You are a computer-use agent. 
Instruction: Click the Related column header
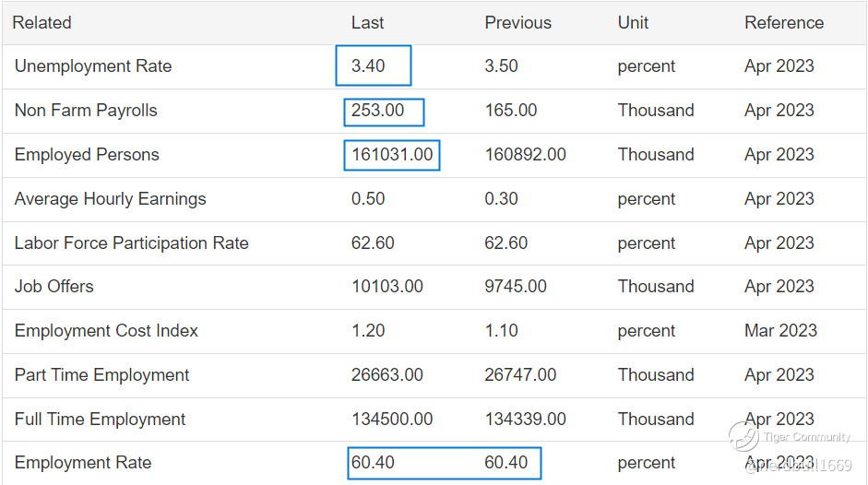pyautogui.click(x=42, y=23)
